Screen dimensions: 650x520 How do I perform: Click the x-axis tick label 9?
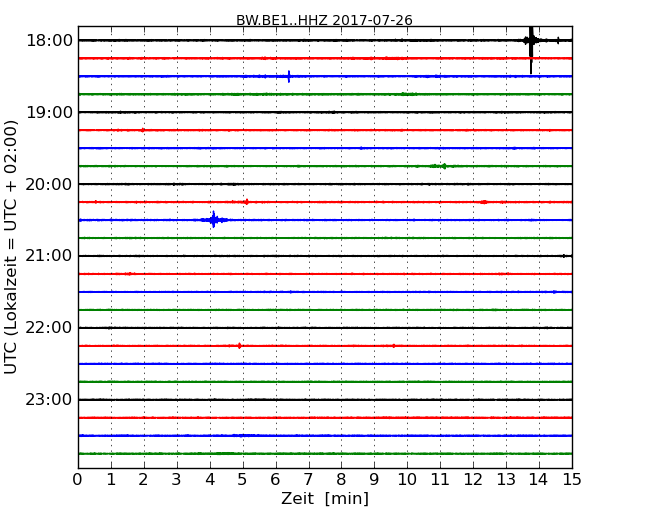[x=374, y=479]
